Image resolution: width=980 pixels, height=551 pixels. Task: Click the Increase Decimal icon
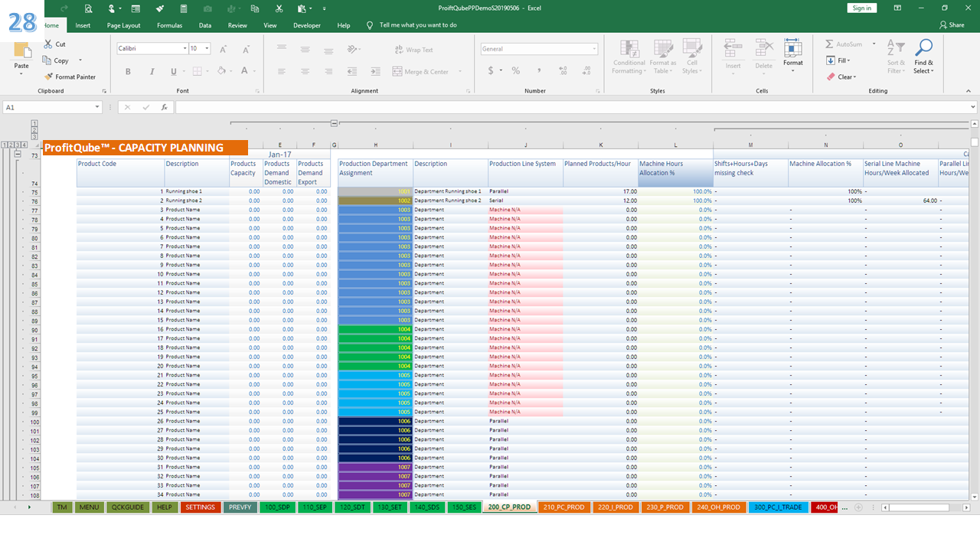click(x=563, y=70)
